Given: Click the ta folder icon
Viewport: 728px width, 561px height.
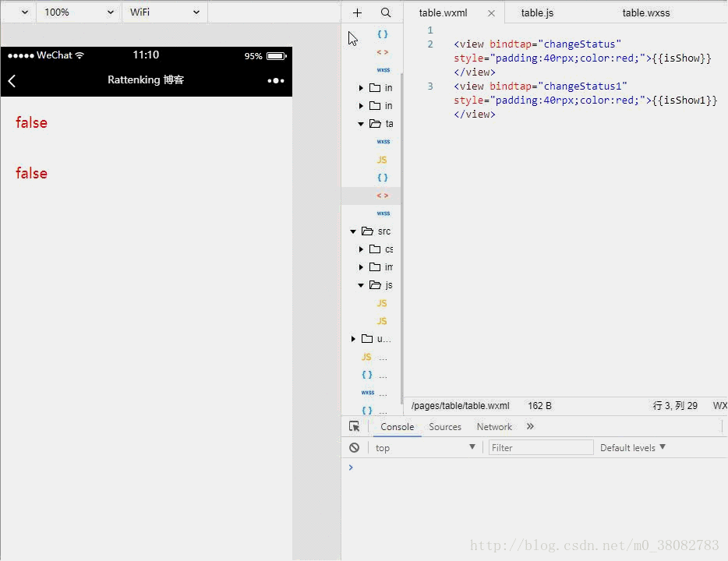Looking at the screenshot, I should [x=375, y=123].
